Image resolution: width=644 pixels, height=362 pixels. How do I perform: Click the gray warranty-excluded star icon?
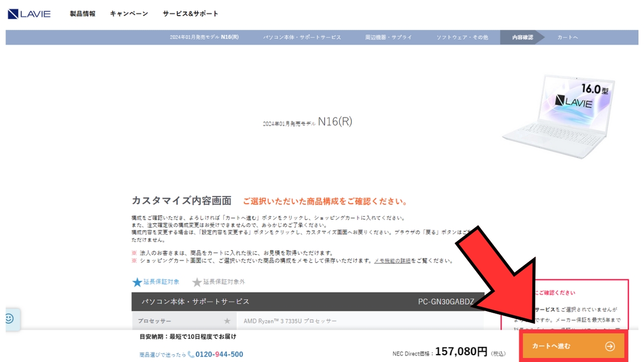[x=197, y=282]
